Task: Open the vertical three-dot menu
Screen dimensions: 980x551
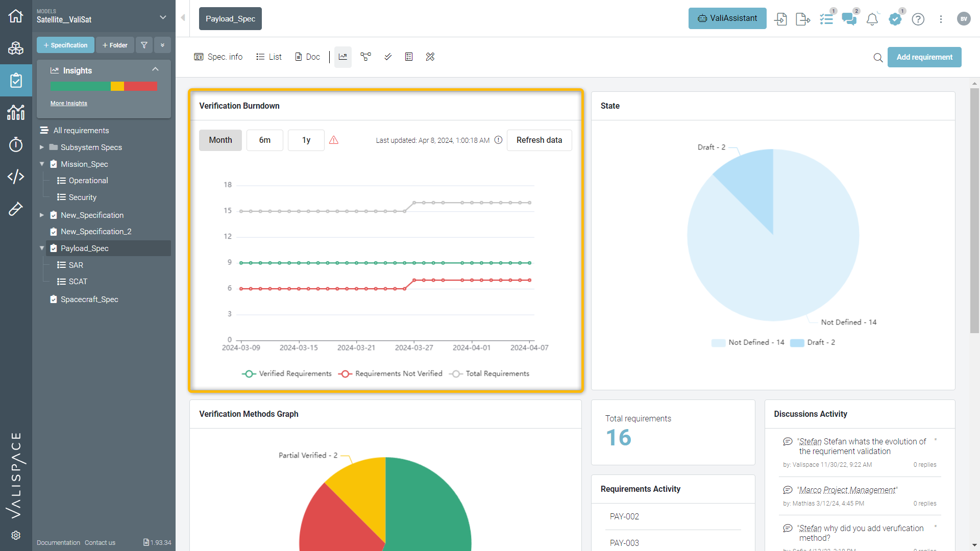Action: pyautogui.click(x=941, y=19)
